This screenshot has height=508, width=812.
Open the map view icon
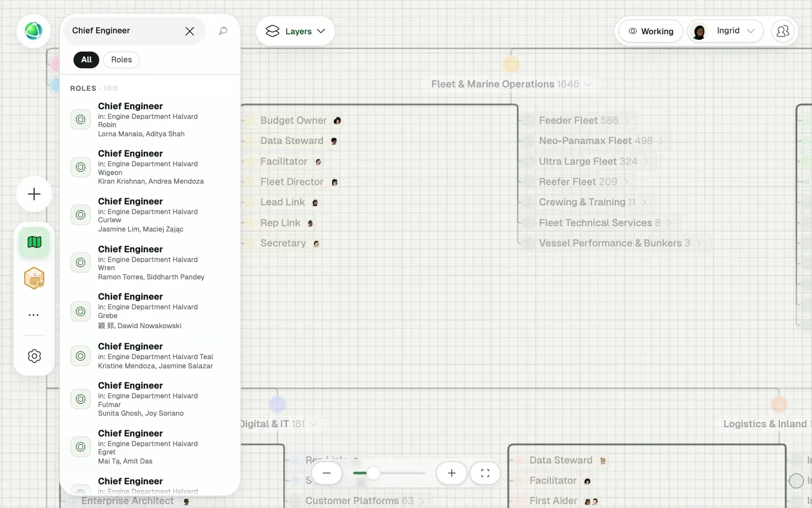34,242
